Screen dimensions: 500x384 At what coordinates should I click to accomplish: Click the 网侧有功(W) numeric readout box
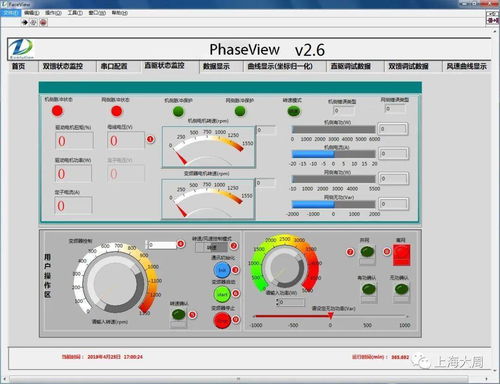(x=393, y=178)
